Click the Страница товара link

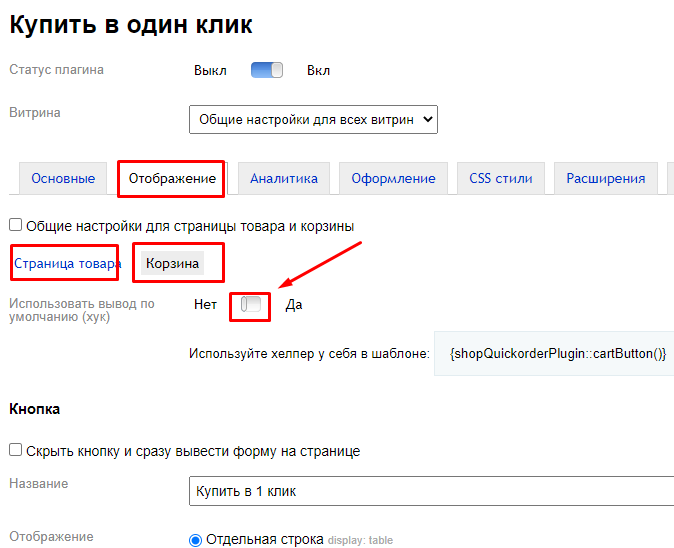[67, 264]
